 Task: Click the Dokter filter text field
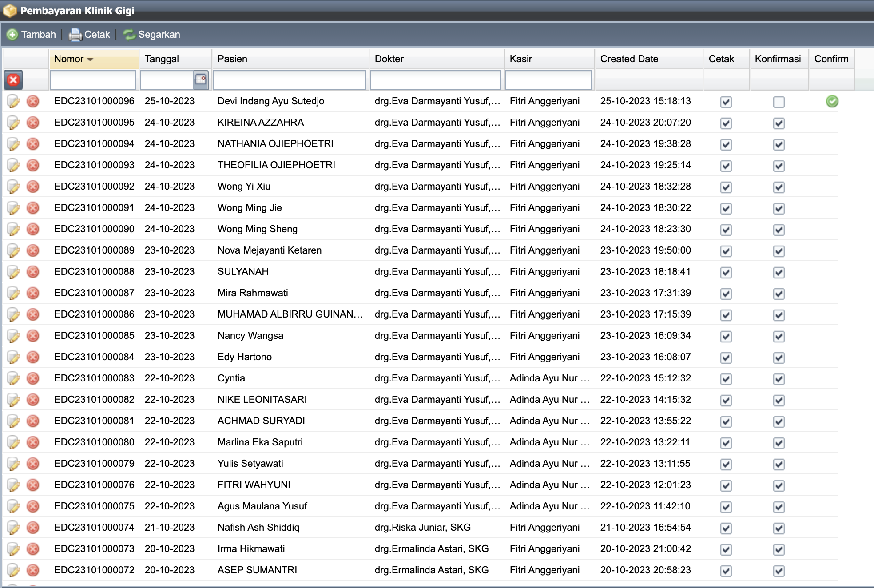435,80
